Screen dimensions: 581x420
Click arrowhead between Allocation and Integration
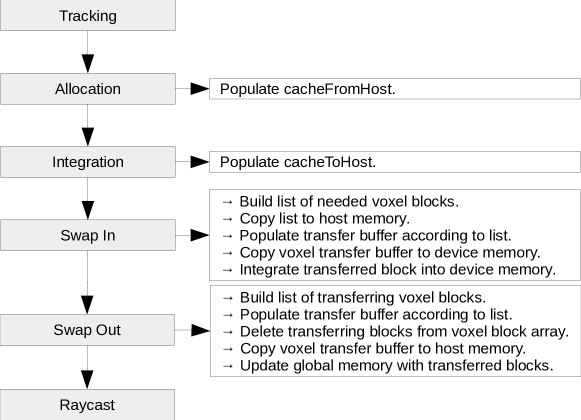click(88, 137)
